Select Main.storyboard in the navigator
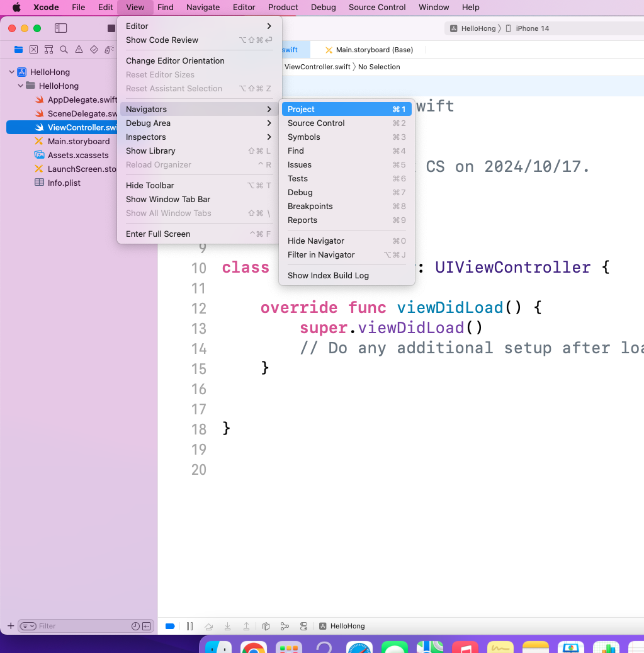 [x=72, y=141]
